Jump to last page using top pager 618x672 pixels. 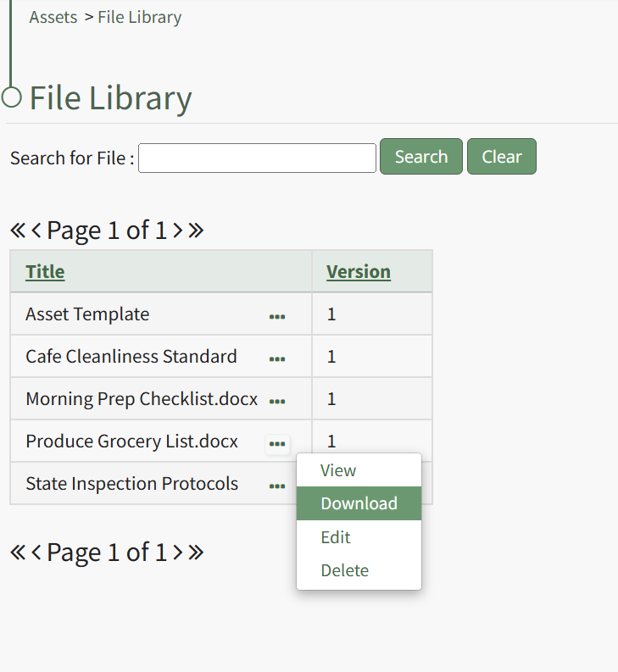[196, 230]
